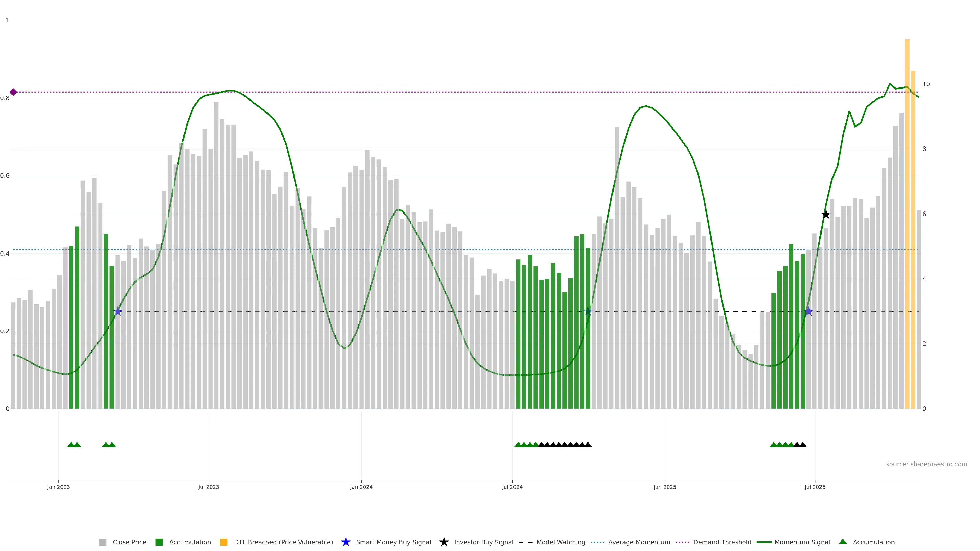
Task: Toggle DTL Breached (Price Vulnerable) legend item
Action: pos(283,542)
